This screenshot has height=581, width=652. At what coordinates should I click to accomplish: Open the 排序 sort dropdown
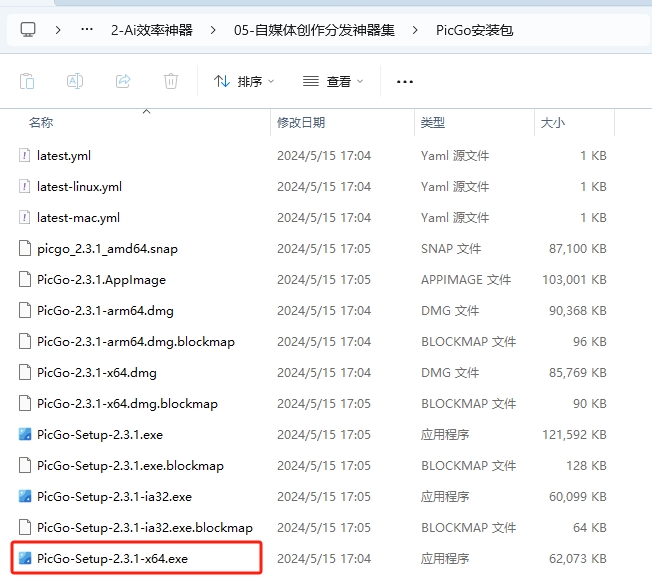[x=244, y=81]
